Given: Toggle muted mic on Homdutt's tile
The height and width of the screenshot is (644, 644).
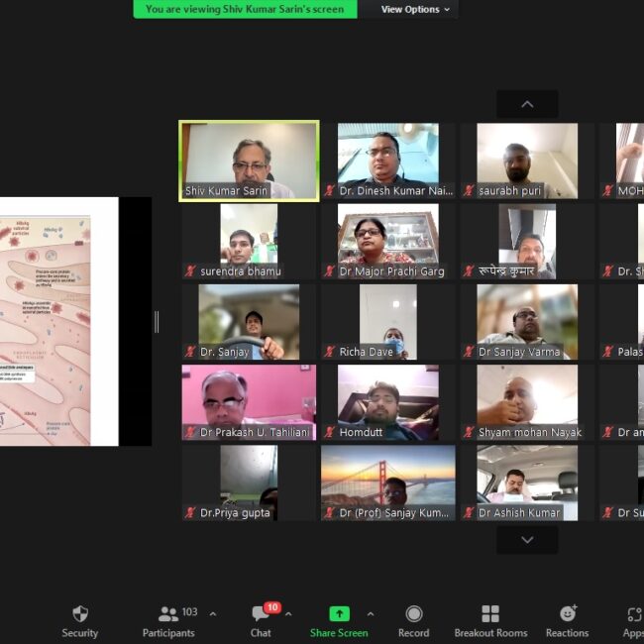Looking at the screenshot, I should pyautogui.click(x=330, y=432).
